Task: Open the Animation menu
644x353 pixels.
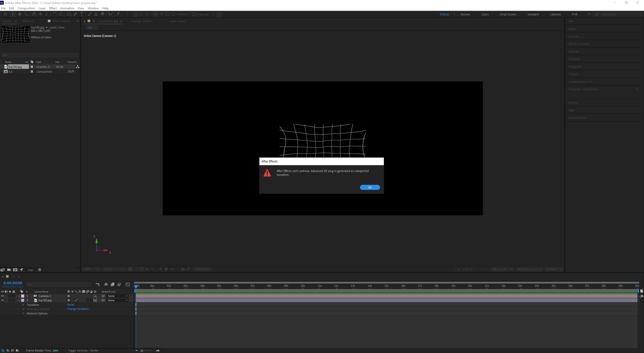Action: [x=67, y=8]
